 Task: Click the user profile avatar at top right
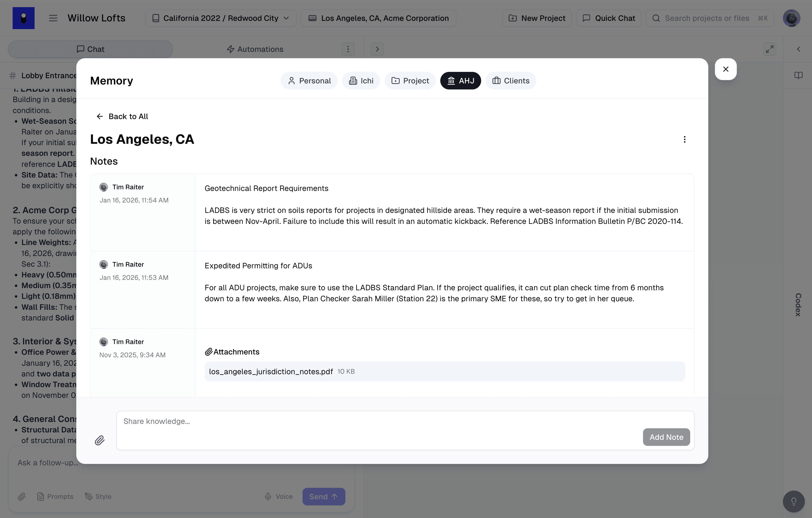791,18
